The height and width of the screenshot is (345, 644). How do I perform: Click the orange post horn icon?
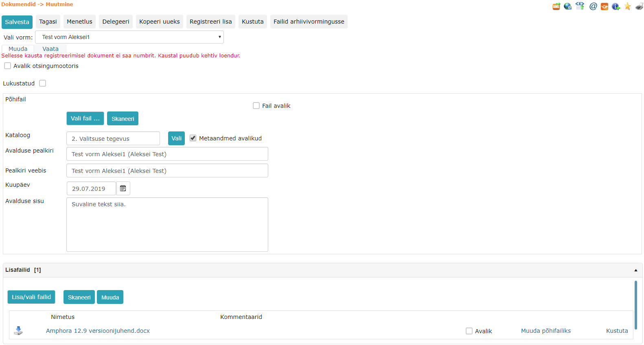click(x=605, y=7)
